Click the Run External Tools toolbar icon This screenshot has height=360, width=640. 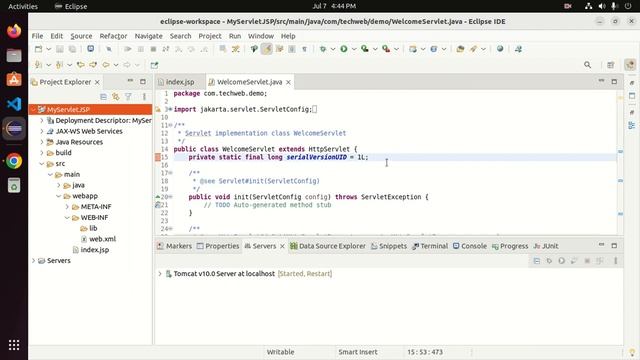(x=386, y=49)
